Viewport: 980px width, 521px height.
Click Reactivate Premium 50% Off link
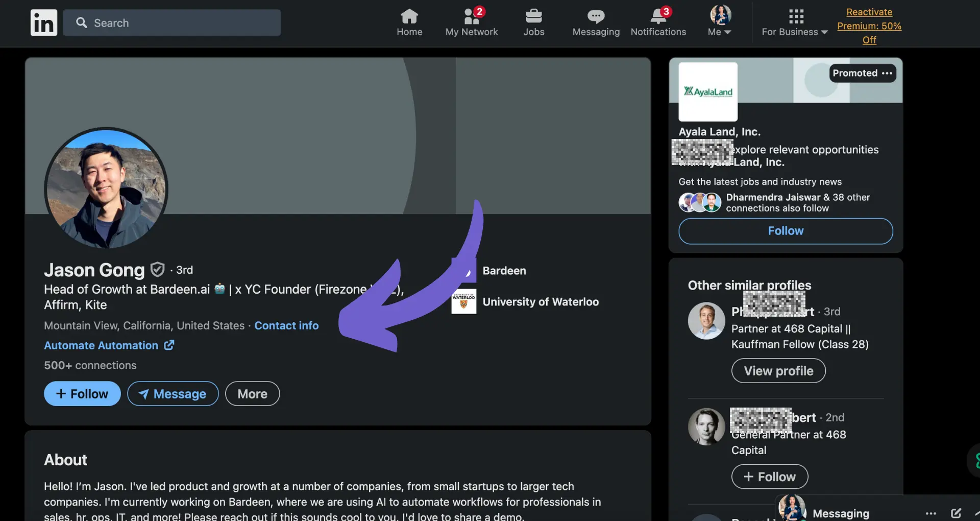click(x=869, y=26)
